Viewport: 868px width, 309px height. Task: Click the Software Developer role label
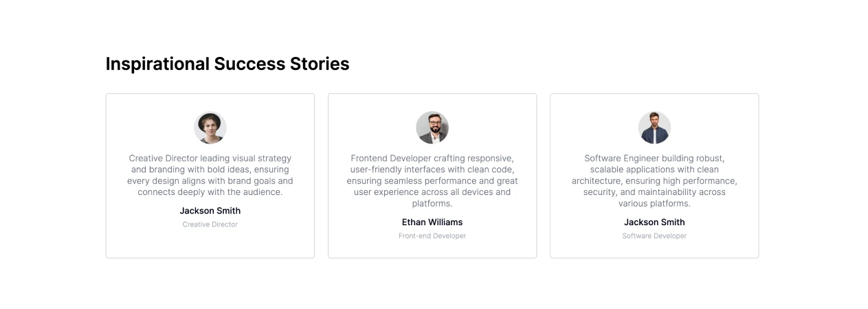coord(654,236)
